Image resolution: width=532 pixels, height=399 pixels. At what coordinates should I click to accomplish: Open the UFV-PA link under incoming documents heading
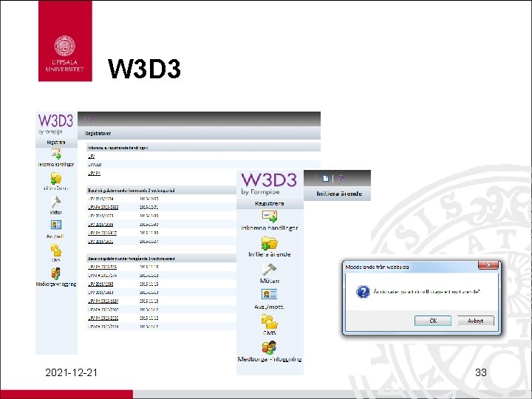pyautogui.click(x=94, y=173)
